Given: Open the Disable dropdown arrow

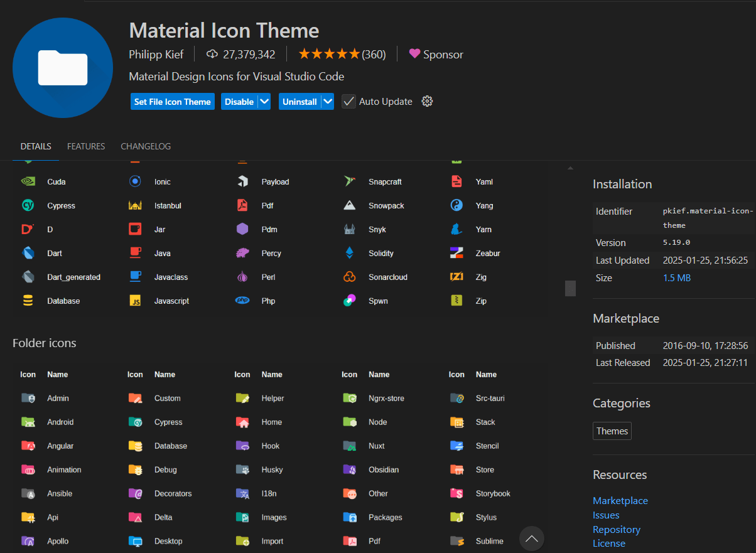Looking at the screenshot, I should [264, 102].
